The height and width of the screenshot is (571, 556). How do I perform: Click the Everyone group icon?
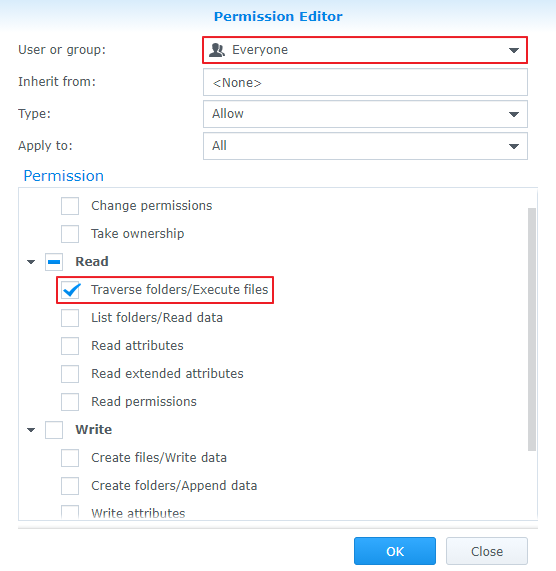pyautogui.click(x=217, y=50)
